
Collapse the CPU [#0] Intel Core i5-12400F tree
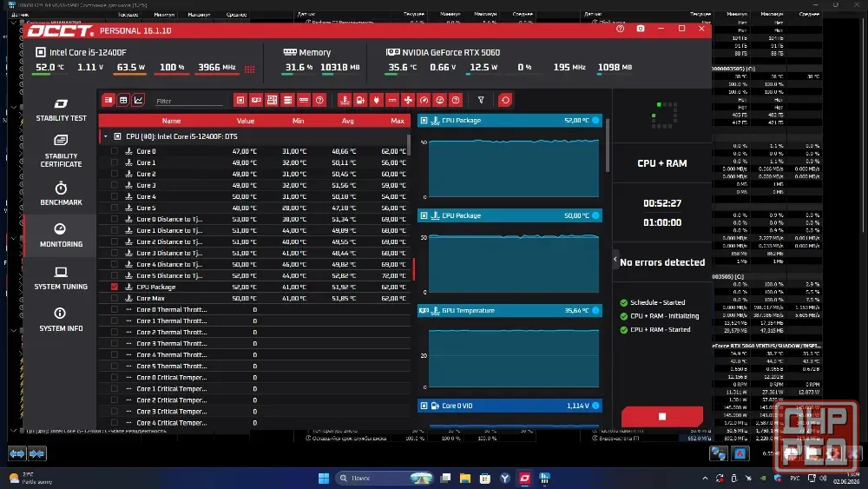click(106, 136)
